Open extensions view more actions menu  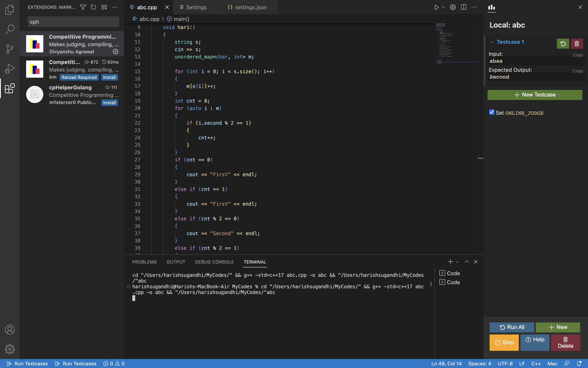(115, 7)
